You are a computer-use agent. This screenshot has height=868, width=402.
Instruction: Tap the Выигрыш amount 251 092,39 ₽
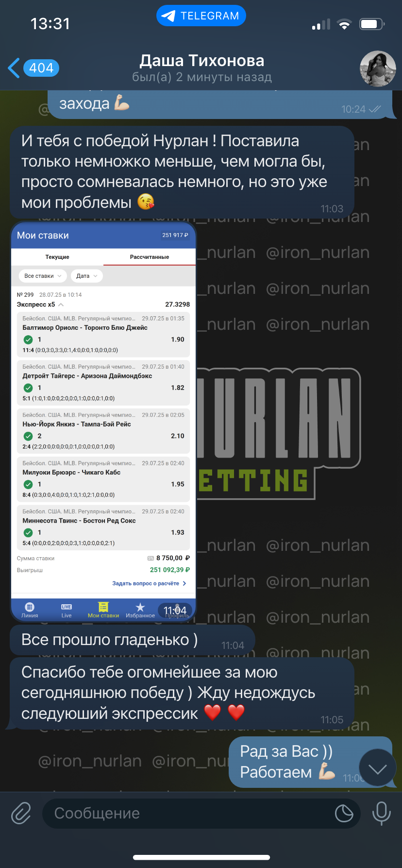click(x=170, y=570)
